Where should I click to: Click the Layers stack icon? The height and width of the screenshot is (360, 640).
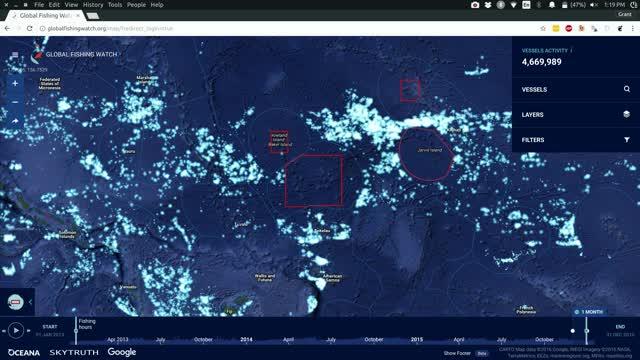pyautogui.click(x=627, y=114)
